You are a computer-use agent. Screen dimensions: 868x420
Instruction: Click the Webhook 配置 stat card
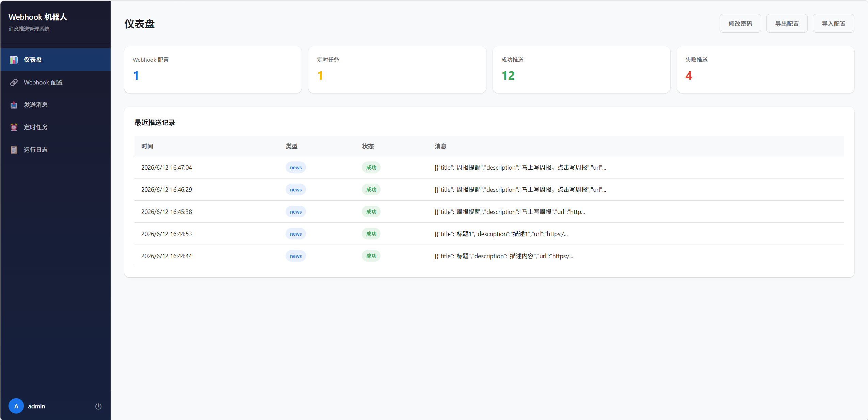(213, 69)
